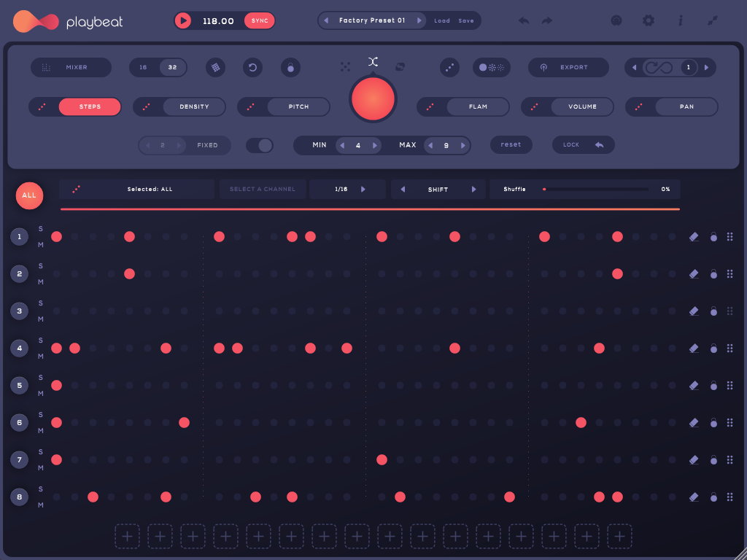Click the reset button
The width and height of the screenshot is (747, 560).
tap(511, 145)
